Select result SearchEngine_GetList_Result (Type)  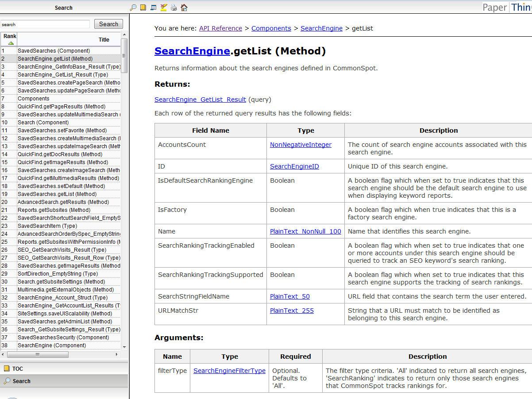pos(60,75)
